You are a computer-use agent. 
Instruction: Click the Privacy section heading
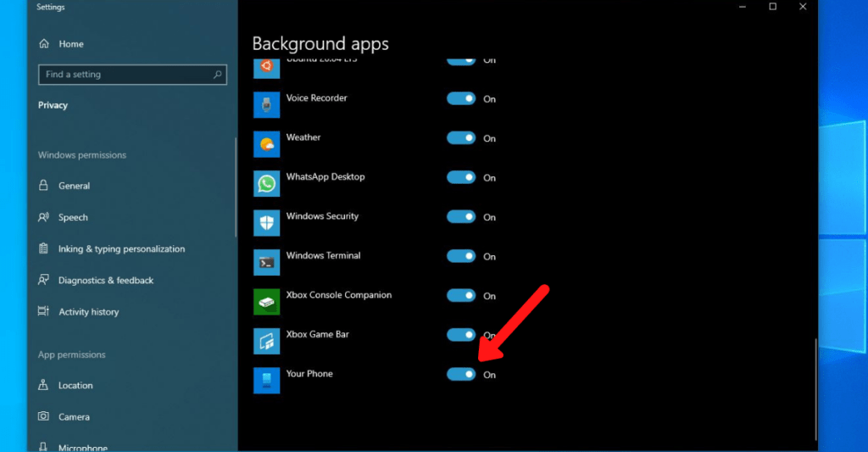click(53, 105)
